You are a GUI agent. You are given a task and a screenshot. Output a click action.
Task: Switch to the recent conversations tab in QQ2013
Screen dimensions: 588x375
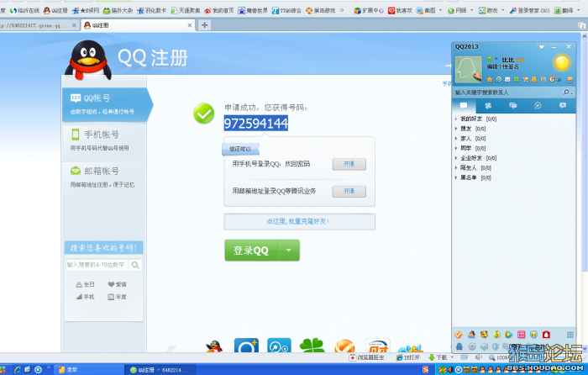(x=563, y=106)
